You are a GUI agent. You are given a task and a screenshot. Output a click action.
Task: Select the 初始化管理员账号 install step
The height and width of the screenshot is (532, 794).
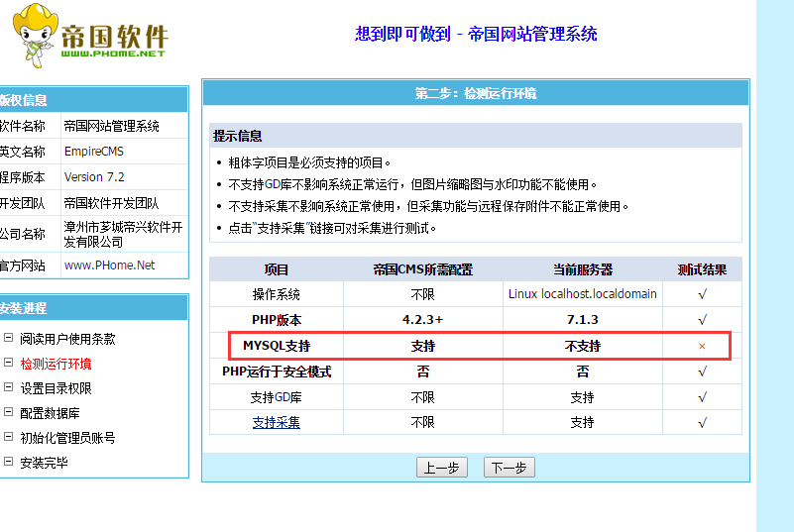pos(67,438)
